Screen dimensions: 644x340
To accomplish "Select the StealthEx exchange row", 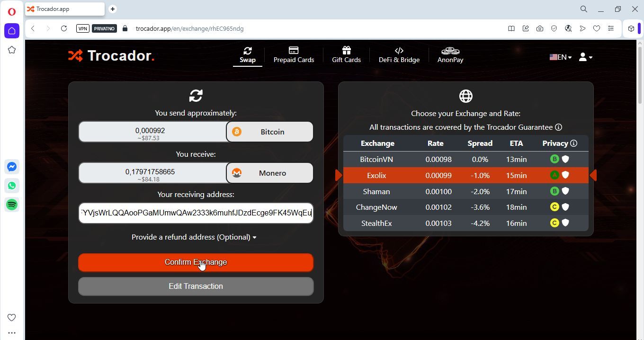I will tap(466, 223).
